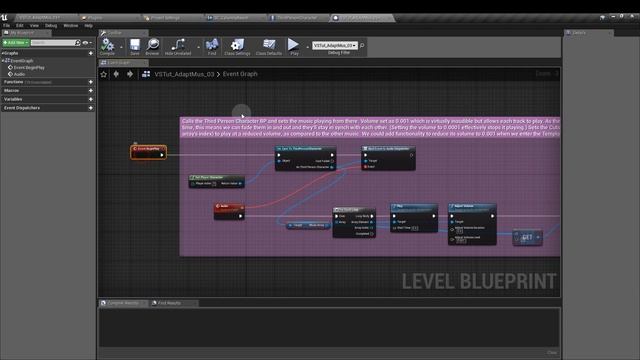640x360 pixels.
Task: Open the Help menu
Action: pos(89,26)
